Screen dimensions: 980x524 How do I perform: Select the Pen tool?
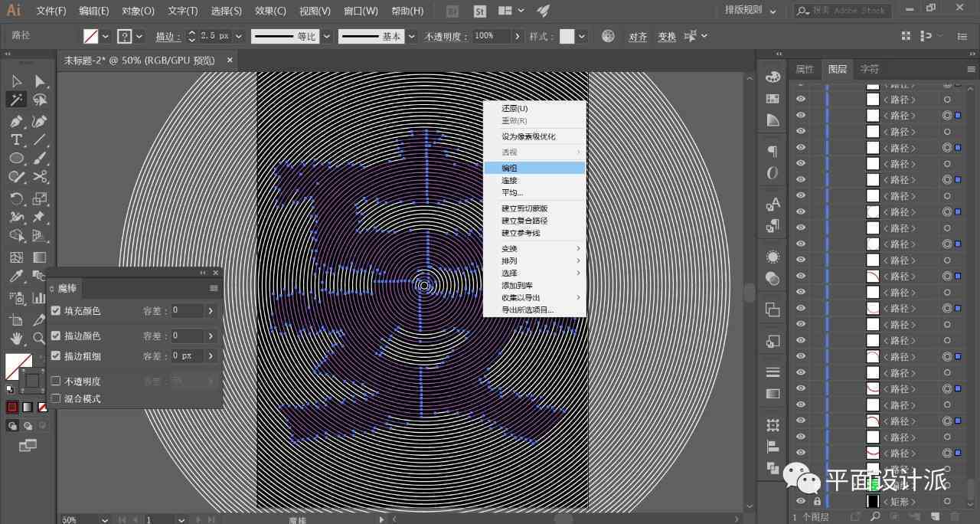tap(16, 121)
